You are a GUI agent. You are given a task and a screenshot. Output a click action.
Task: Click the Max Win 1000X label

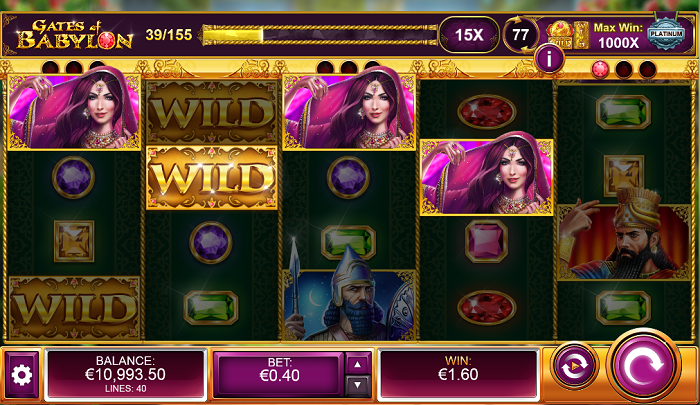tap(618, 35)
